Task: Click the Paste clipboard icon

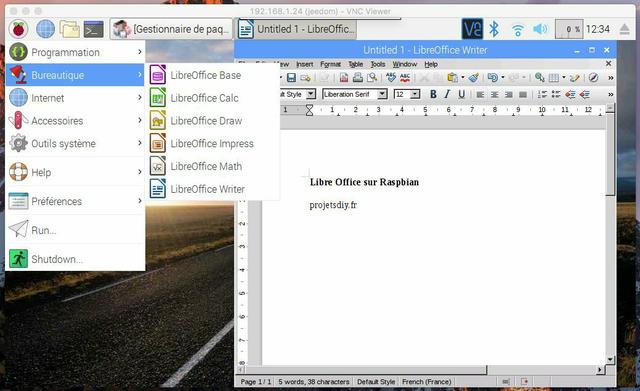Action: 452,78
